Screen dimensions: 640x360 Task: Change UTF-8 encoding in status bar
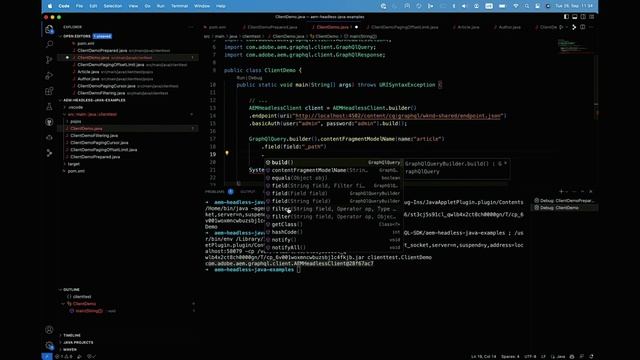tap(530, 356)
